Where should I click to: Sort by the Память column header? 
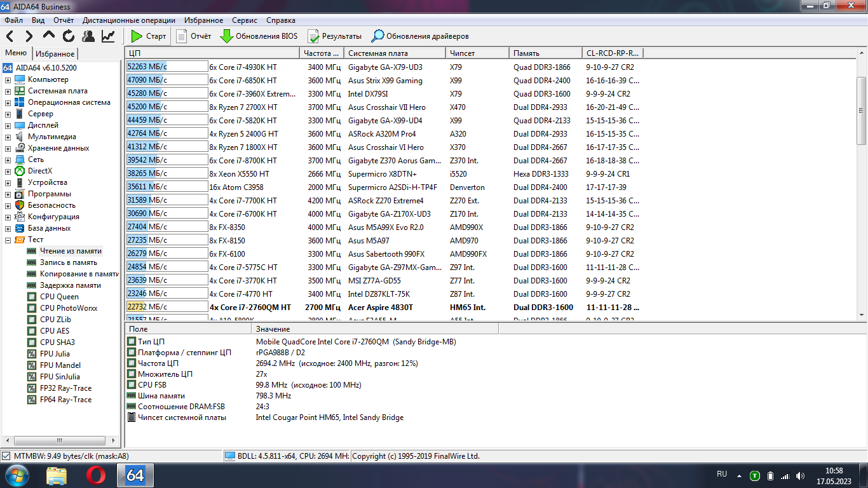[546, 53]
